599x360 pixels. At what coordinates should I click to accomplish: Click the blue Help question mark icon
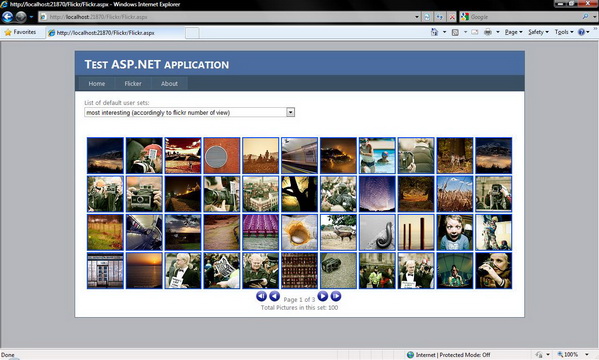pyautogui.click(x=581, y=32)
